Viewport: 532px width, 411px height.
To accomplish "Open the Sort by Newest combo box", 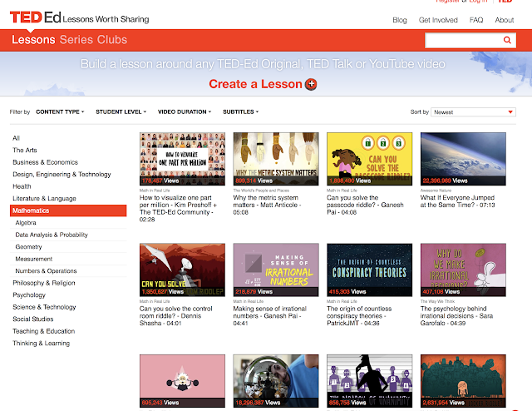I will coord(473,112).
